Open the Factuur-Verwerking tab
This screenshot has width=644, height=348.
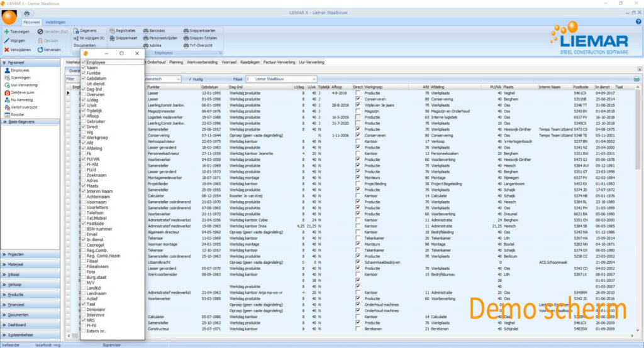coord(279,62)
